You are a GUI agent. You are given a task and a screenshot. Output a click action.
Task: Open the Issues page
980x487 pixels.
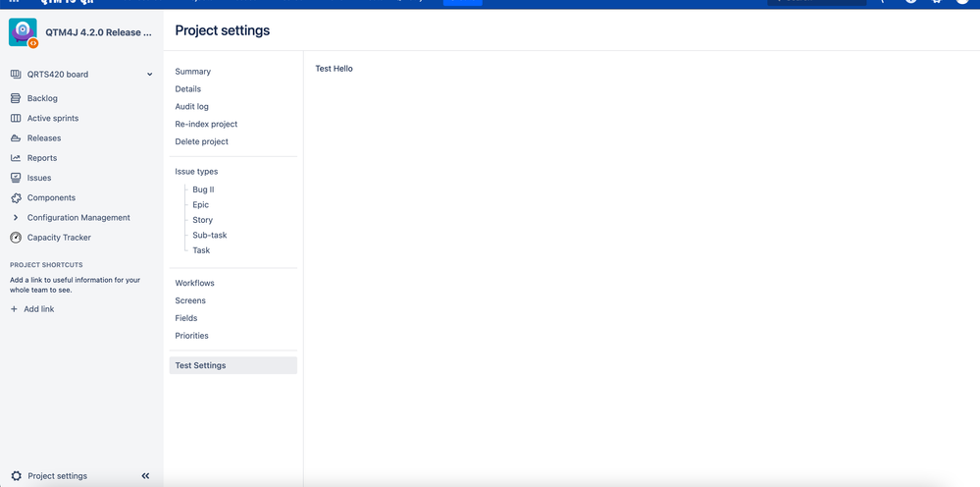(39, 178)
